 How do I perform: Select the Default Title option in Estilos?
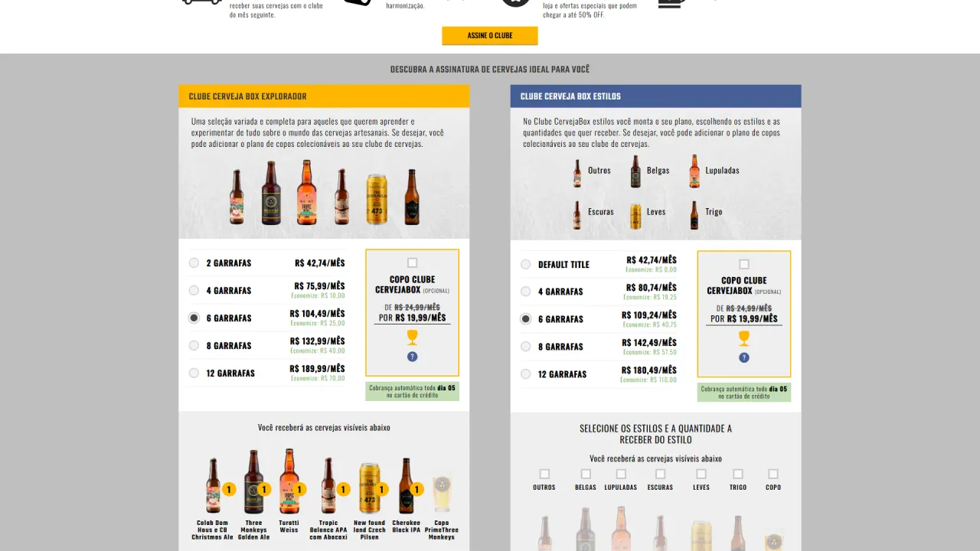pyautogui.click(x=525, y=264)
